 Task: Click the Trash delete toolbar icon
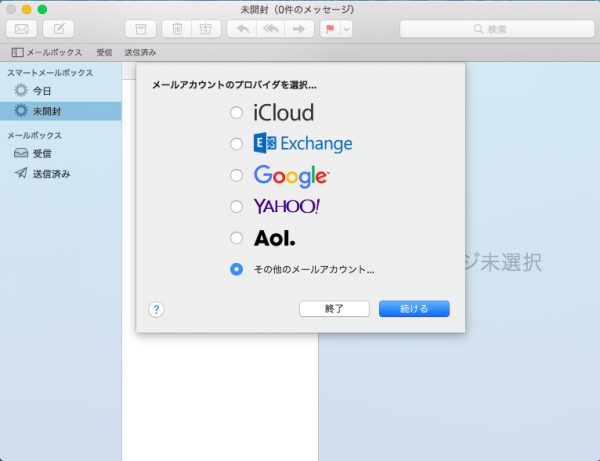[177, 29]
